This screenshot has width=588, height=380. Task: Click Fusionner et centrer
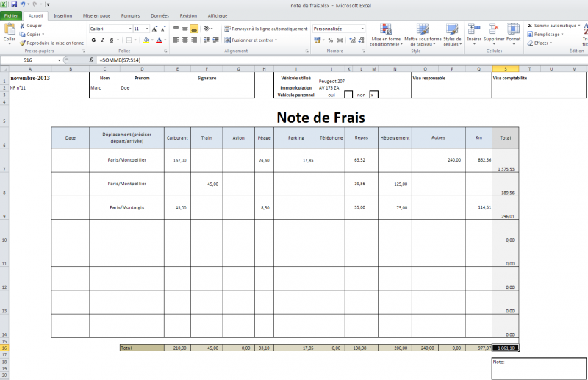(248, 40)
